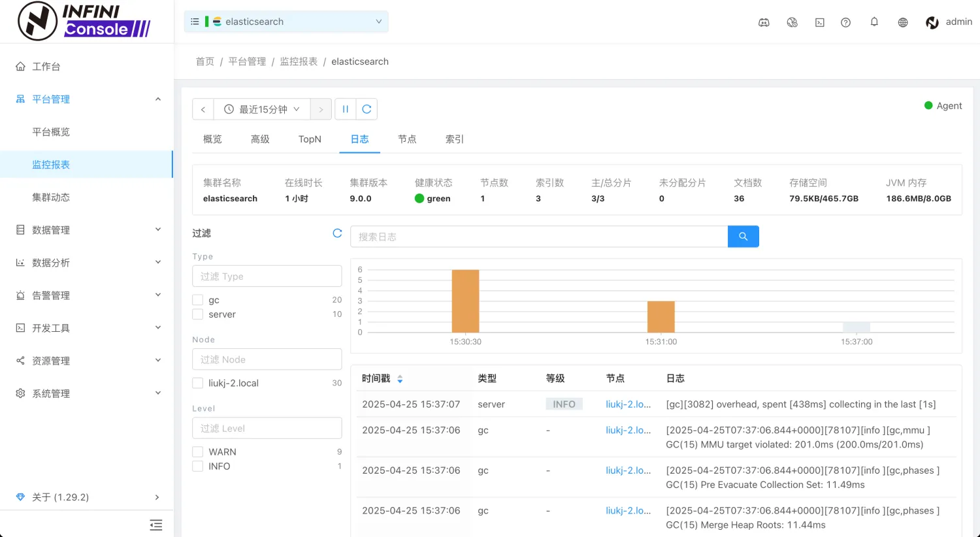Switch to the 节点 tab
This screenshot has width=980, height=537.
pyautogui.click(x=407, y=139)
